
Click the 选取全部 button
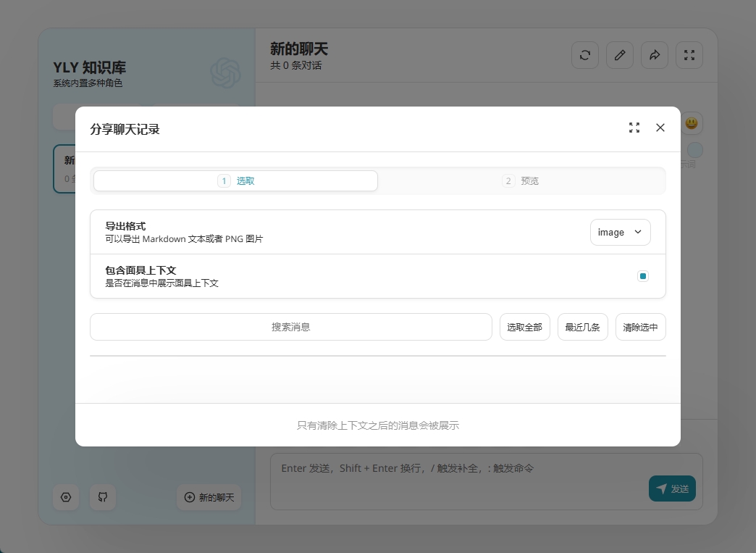tap(524, 327)
